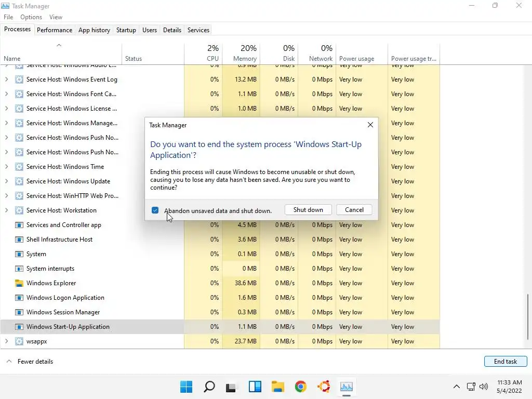
Task: Collapse view with Fewer details
Action: point(30,362)
